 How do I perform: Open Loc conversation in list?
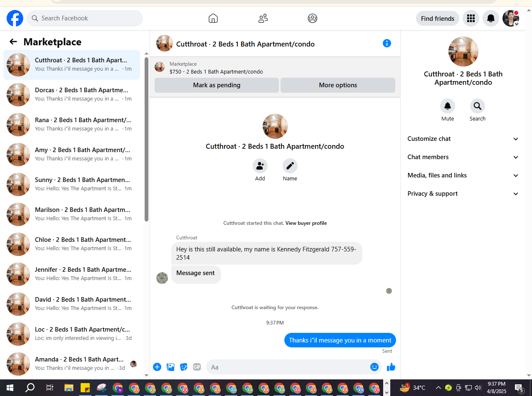(71, 334)
